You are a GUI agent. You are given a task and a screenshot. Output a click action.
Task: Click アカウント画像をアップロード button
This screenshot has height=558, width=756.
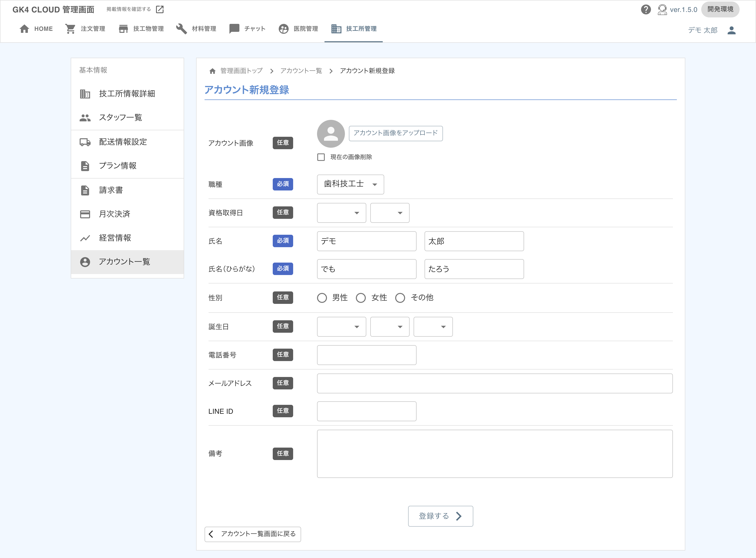[395, 133]
